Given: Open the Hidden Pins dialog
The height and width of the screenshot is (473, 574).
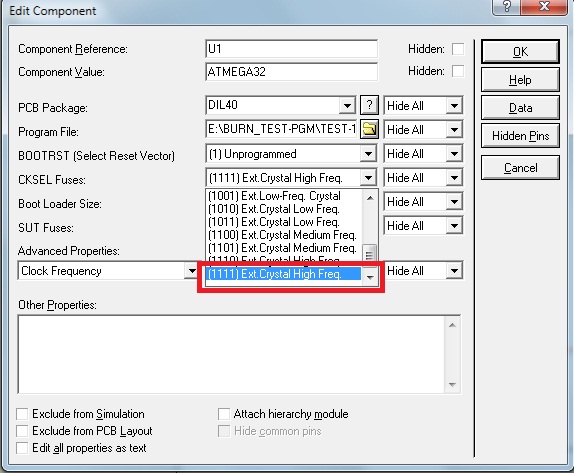Looking at the screenshot, I should (520, 136).
